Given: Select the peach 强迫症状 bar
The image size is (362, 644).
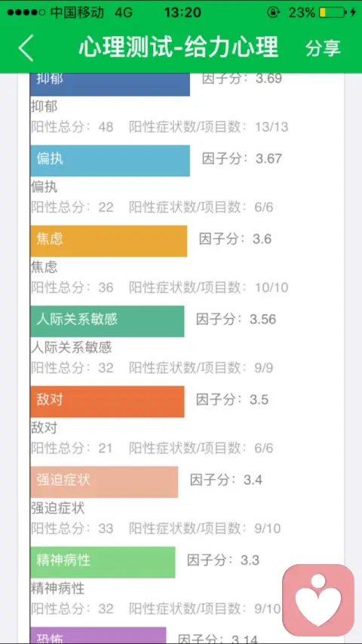Looking at the screenshot, I should point(105,482).
